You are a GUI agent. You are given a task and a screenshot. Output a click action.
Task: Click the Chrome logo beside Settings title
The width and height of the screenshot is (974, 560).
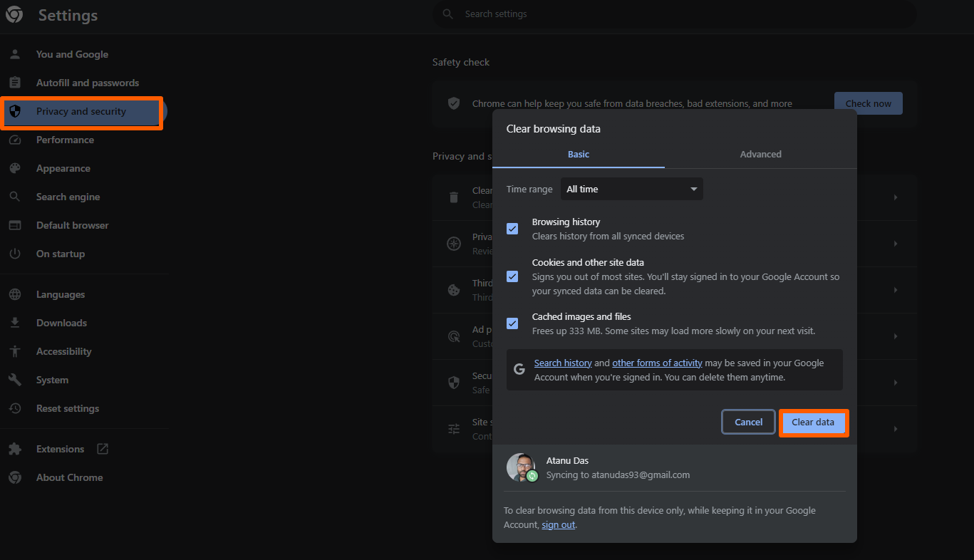[15, 15]
